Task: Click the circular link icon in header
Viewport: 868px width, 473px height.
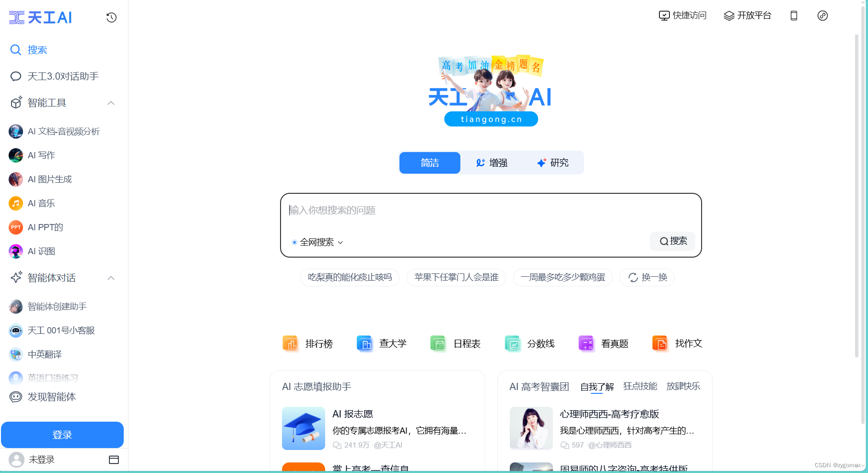Action: [822, 16]
